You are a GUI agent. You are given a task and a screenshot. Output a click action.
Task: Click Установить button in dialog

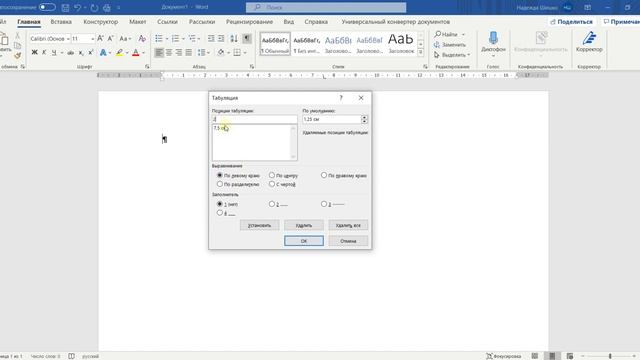coord(260,225)
